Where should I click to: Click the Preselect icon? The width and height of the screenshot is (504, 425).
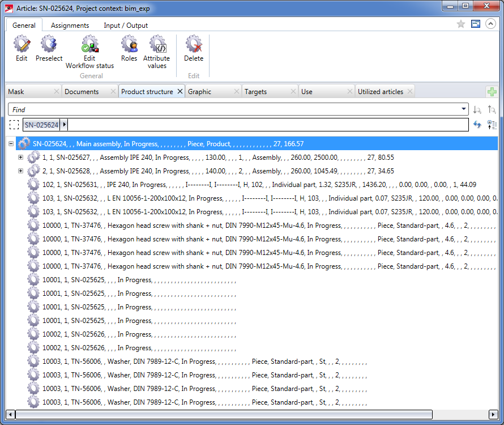click(49, 44)
